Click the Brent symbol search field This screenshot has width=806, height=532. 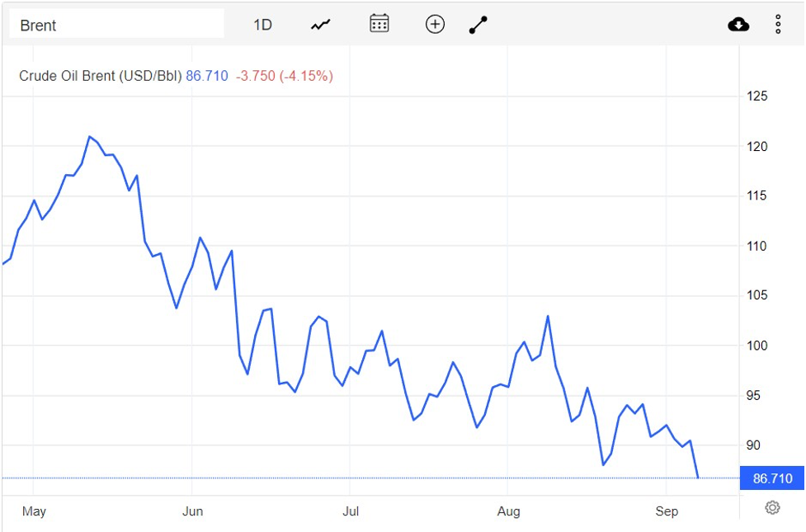tap(116, 25)
